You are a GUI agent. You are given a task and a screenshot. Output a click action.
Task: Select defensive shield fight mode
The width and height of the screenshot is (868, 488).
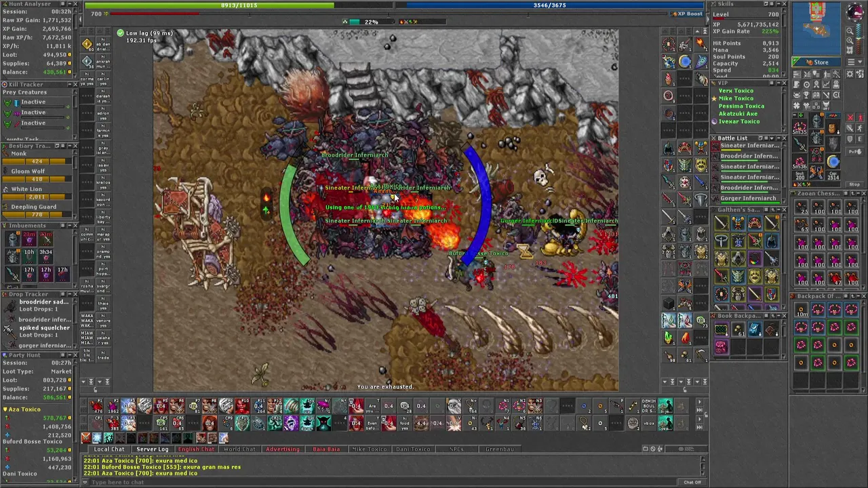[x=849, y=139]
